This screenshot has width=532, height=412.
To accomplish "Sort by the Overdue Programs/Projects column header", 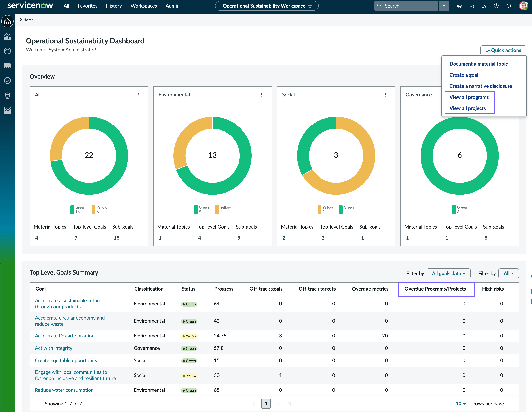I will pos(435,289).
